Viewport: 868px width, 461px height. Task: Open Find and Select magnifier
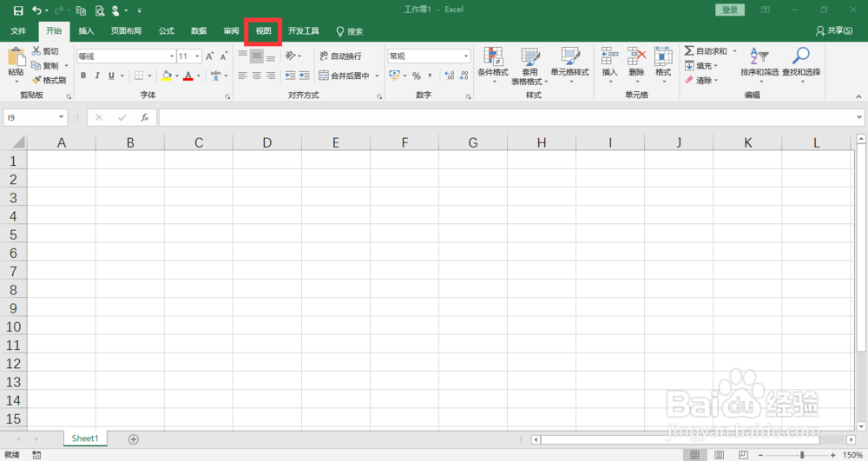coord(801,65)
